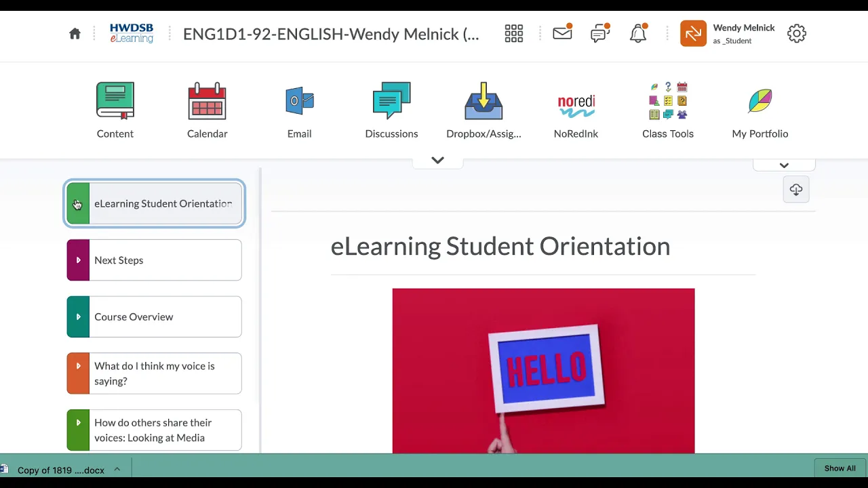Go to the home page icon

75,34
